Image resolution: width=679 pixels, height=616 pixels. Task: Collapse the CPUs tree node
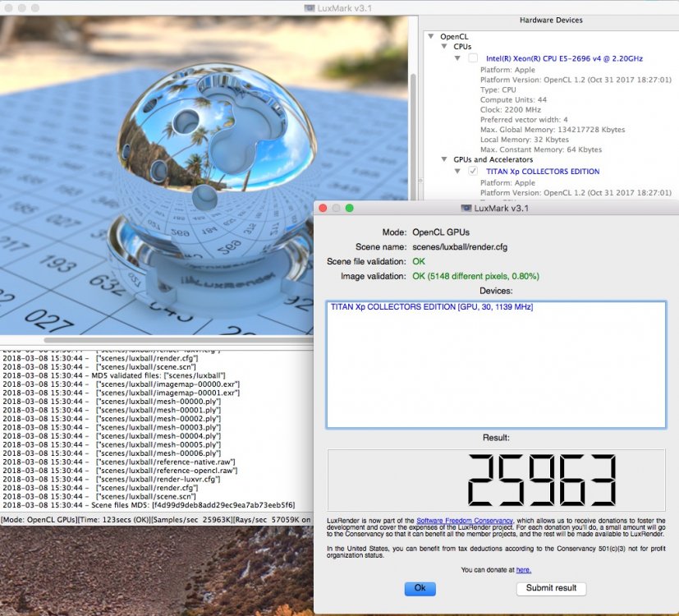click(x=444, y=46)
